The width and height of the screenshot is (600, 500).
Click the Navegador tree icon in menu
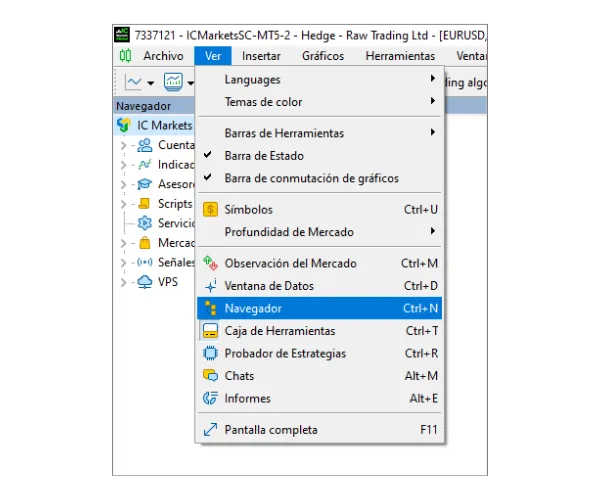pos(210,308)
